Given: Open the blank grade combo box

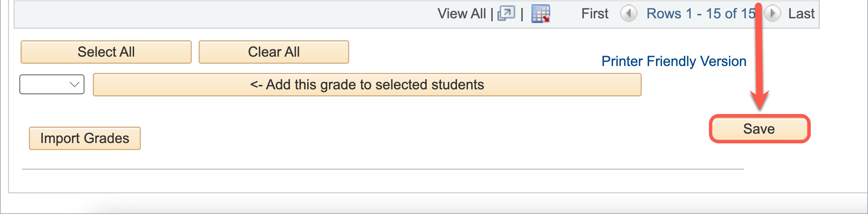Looking at the screenshot, I should (52, 84).
